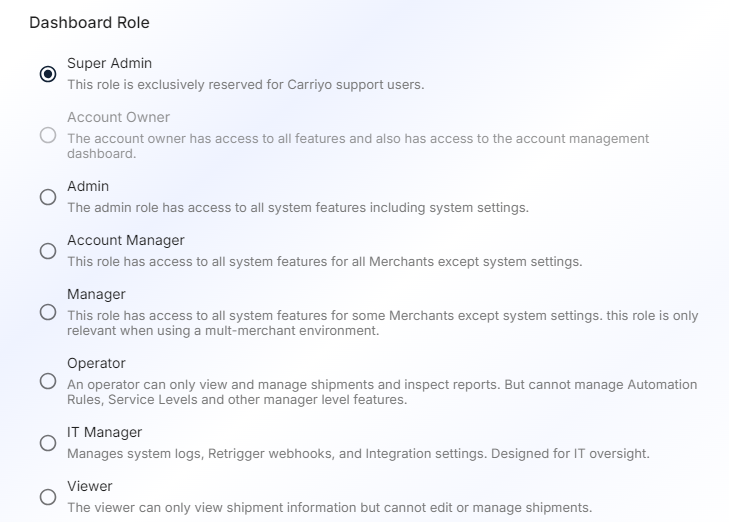Viewport: 729px width, 522px height.
Task: Choose the Viewer role radio button
Action: pos(48,497)
